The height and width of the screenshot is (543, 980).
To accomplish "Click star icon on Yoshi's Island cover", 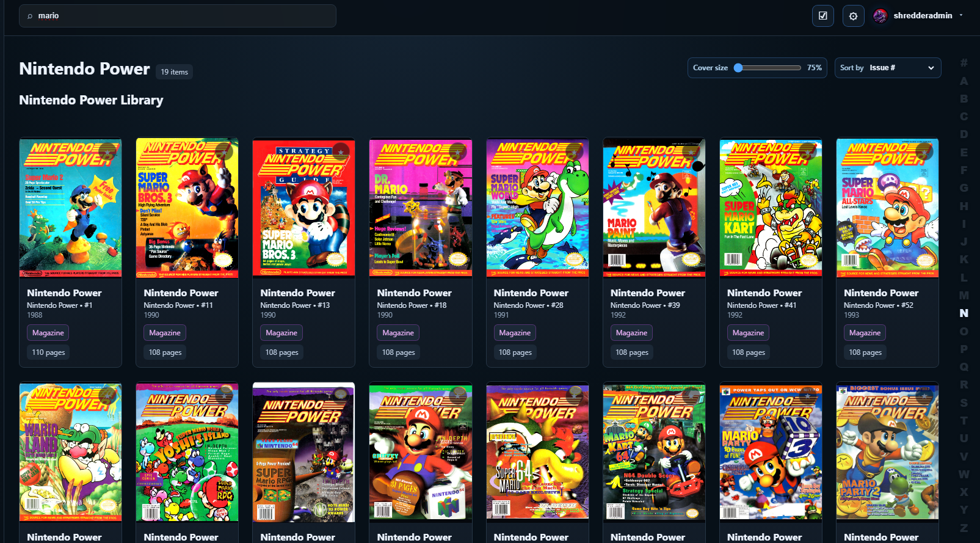I will [x=224, y=396].
